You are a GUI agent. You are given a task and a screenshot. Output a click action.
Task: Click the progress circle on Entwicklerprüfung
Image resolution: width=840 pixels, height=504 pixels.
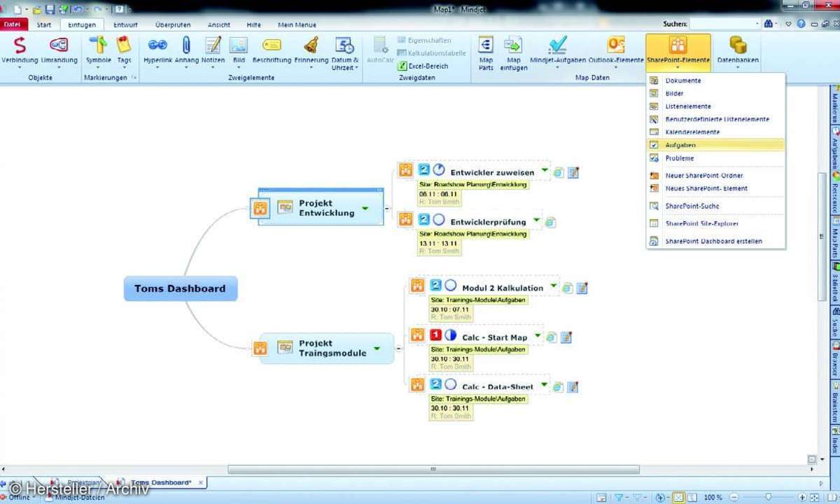click(x=439, y=220)
